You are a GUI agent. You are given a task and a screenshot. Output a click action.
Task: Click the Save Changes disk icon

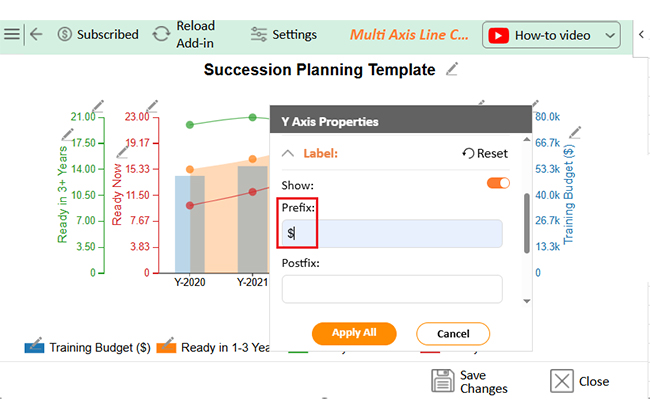point(443,381)
